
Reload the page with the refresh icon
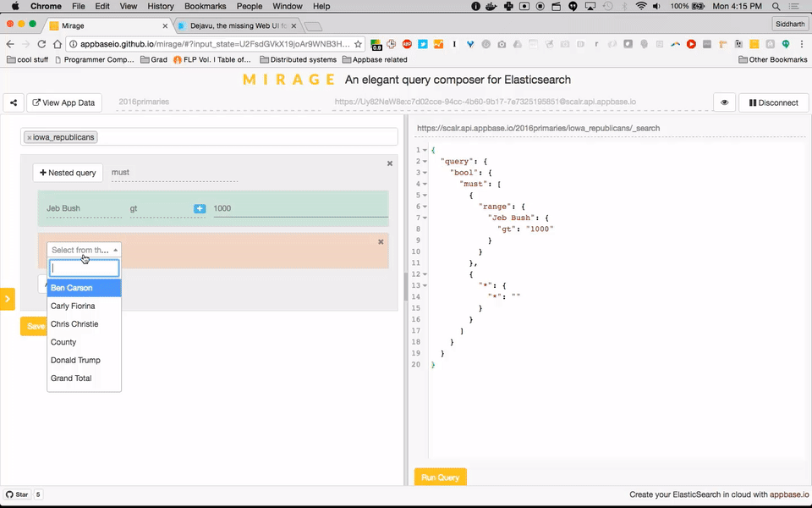click(x=42, y=44)
